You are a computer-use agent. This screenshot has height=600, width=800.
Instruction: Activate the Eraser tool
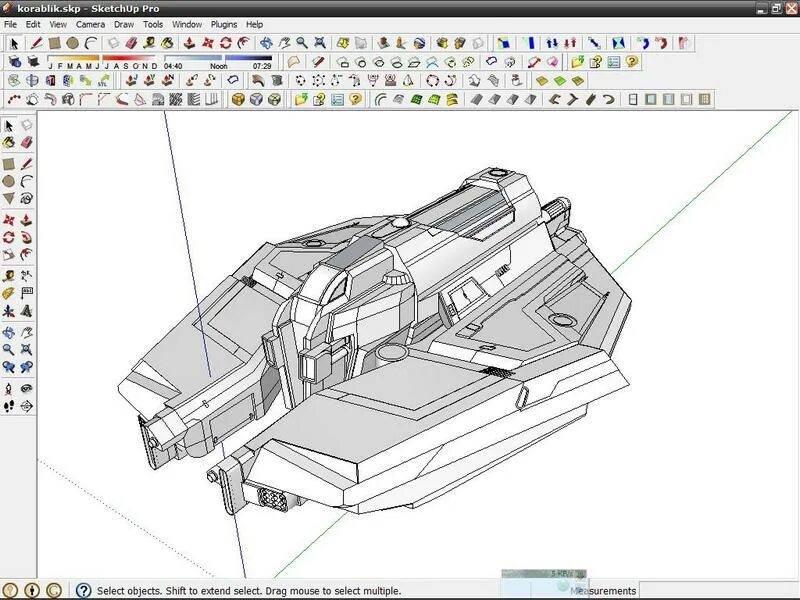click(x=24, y=142)
